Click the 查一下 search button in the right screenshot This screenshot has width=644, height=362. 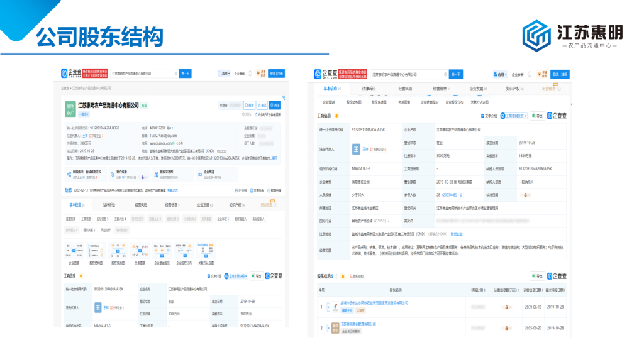click(x=456, y=74)
